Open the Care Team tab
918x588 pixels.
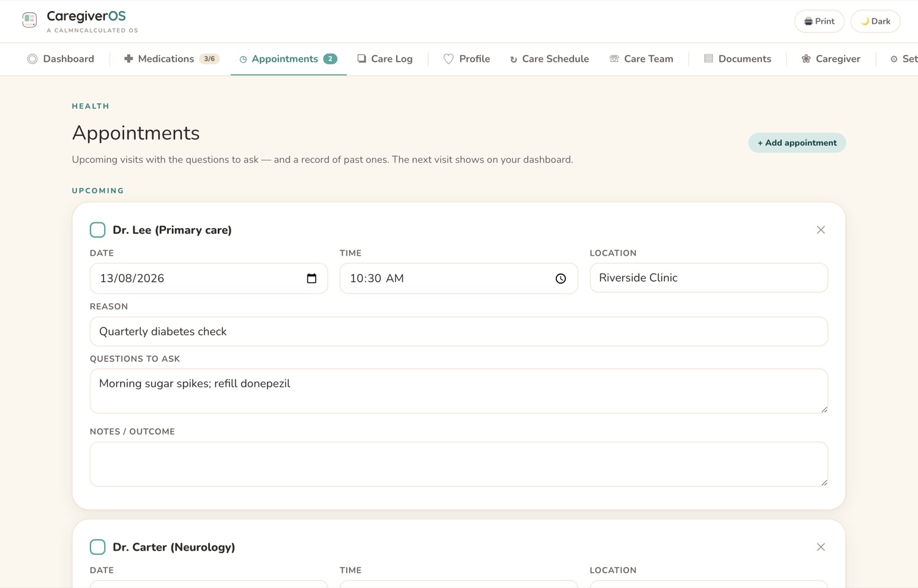click(641, 59)
